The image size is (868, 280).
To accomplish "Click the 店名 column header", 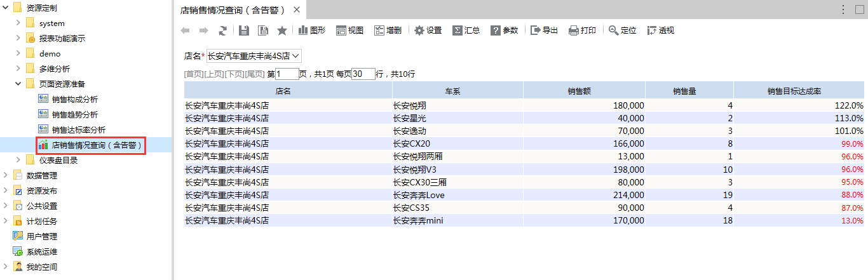I will pos(288,91).
